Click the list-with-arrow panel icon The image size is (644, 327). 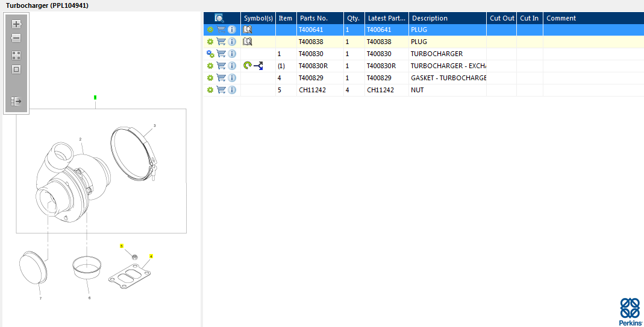point(16,101)
